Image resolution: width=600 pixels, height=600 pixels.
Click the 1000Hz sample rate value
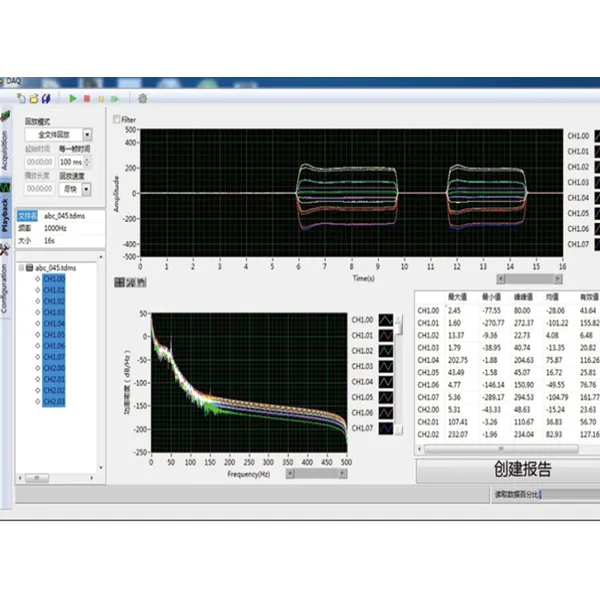55,228
